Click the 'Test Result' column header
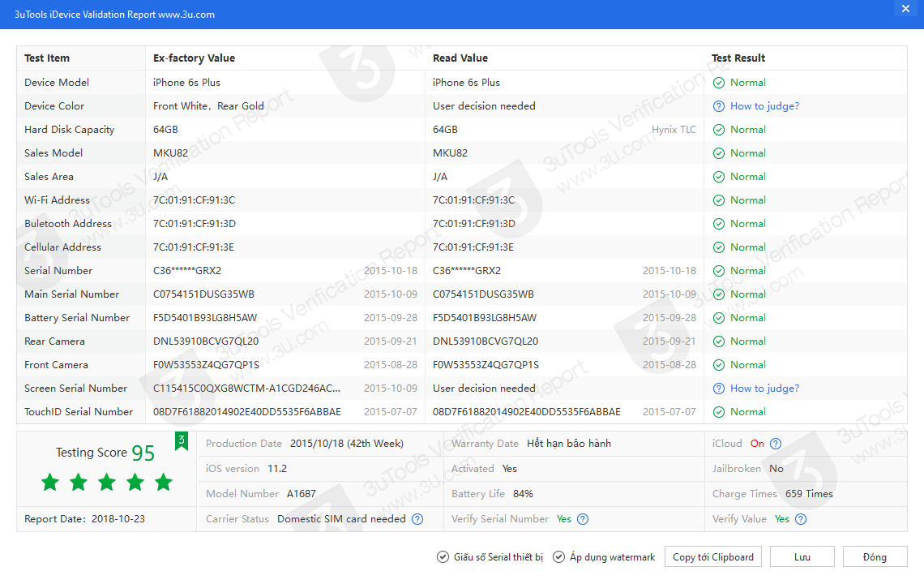This screenshot has height=584, width=924. tap(738, 58)
